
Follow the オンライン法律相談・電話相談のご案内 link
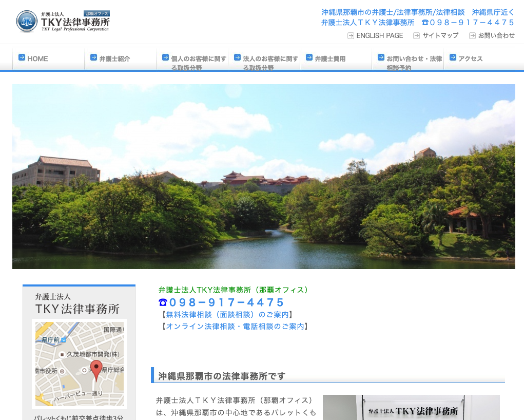(x=235, y=326)
